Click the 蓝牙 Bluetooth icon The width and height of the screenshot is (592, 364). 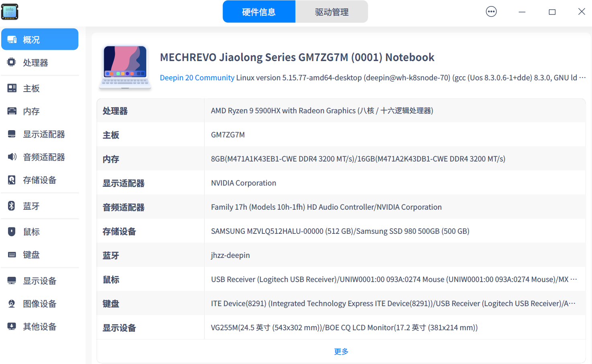[12, 206]
